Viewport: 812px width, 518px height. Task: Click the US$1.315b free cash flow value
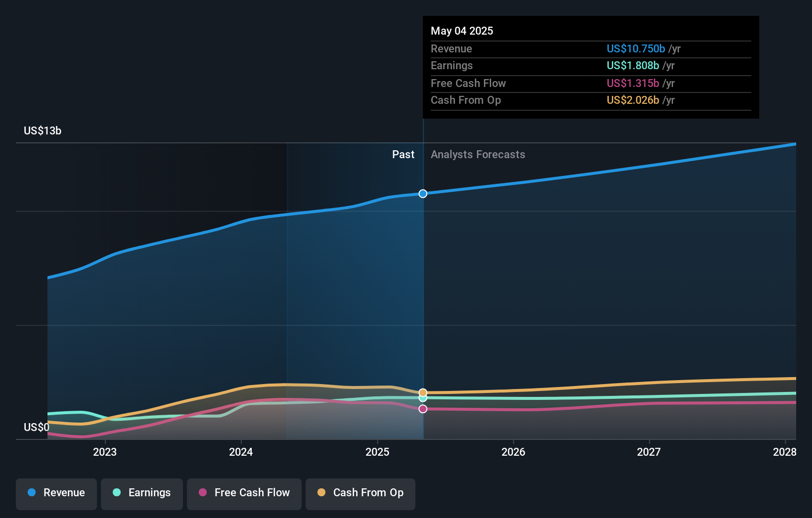pyautogui.click(x=632, y=84)
